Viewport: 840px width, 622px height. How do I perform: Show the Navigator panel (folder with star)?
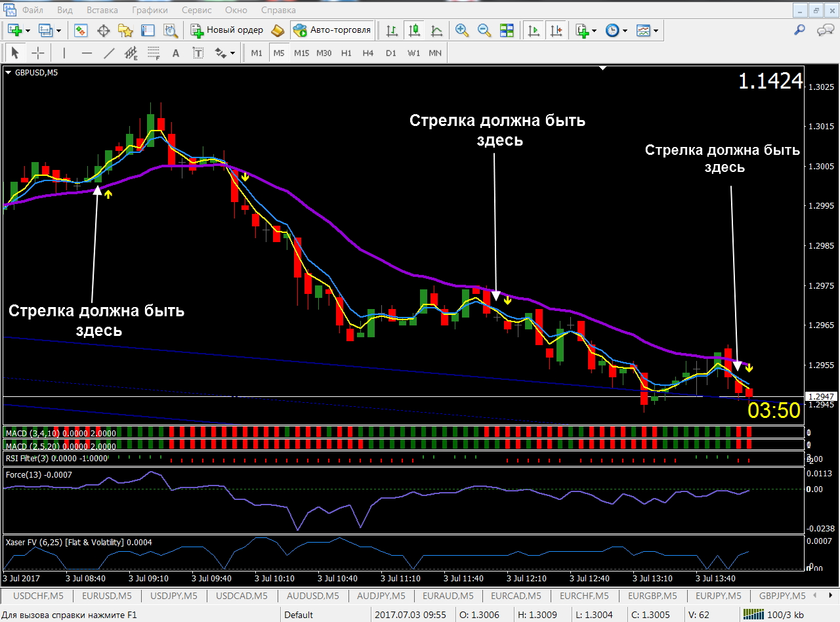tap(125, 30)
